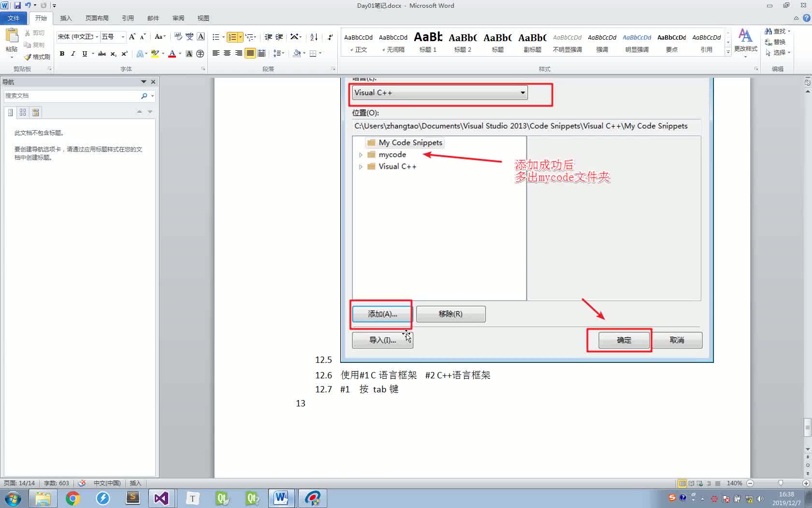Show paragraph marks icon
812x508 pixels.
click(x=330, y=37)
